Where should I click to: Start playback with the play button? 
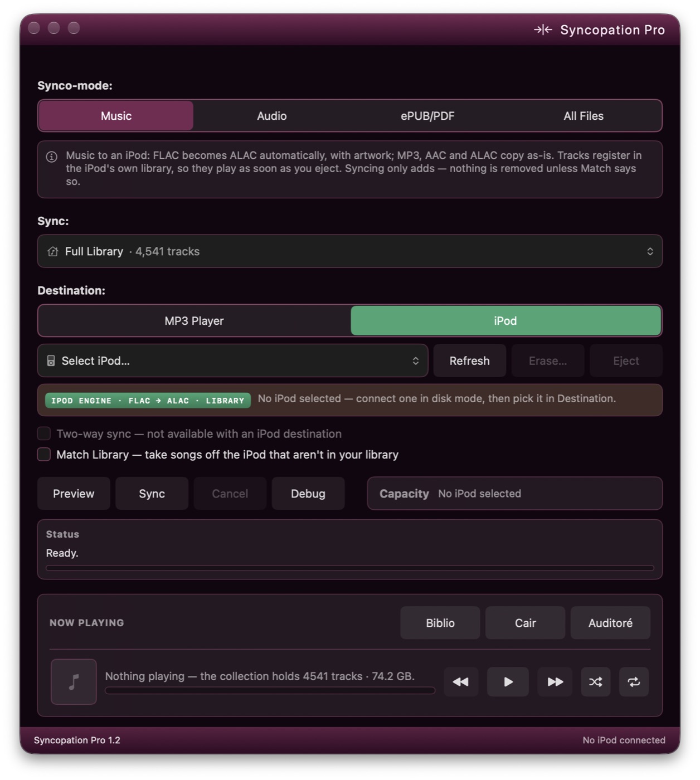coord(508,681)
